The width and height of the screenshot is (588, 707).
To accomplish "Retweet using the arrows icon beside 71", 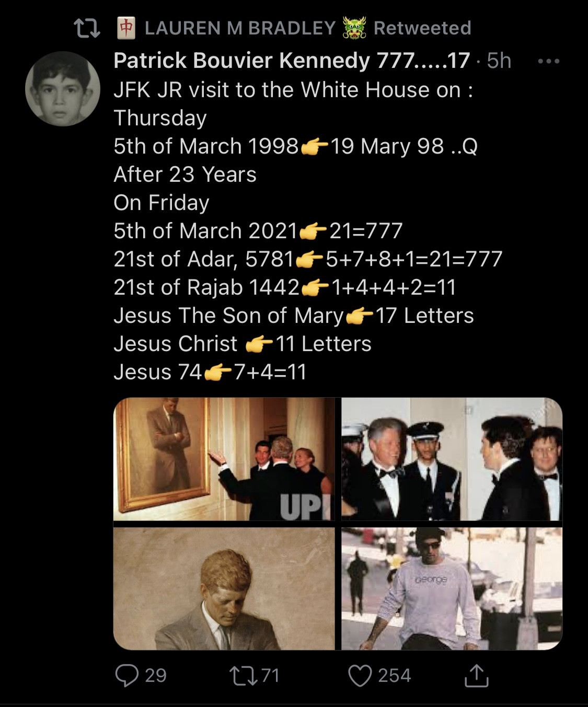I will pyautogui.click(x=244, y=675).
